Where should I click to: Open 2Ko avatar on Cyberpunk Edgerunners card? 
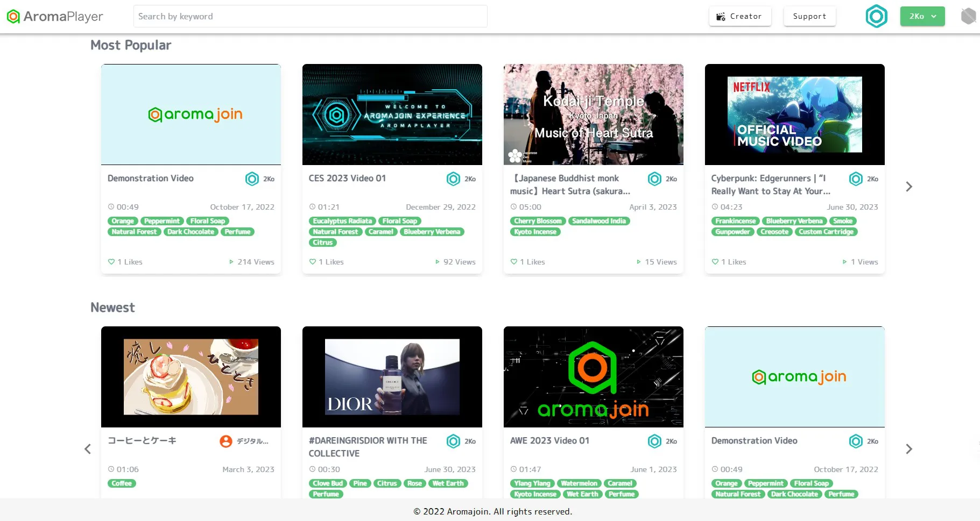click(x=856, y=179)
